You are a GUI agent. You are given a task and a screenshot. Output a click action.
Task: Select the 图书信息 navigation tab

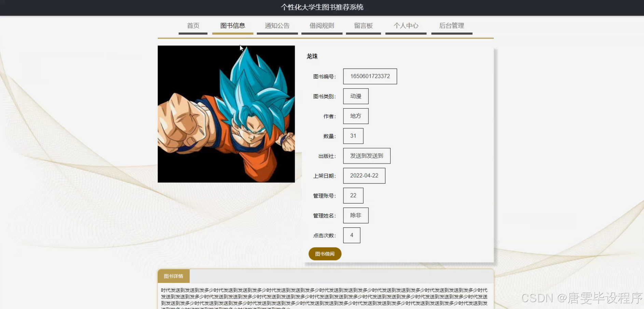click(x=233, y=26)
